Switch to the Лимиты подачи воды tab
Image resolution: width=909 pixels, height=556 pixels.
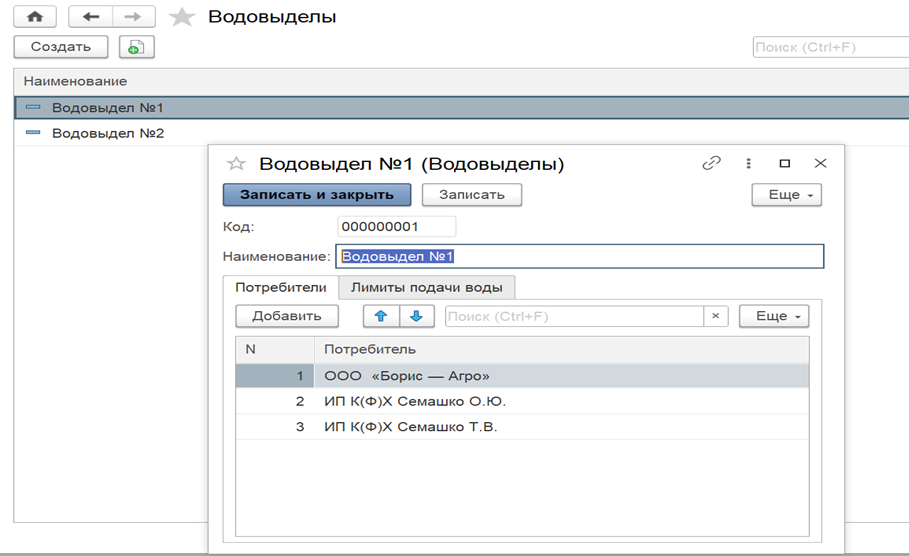(x=427, y=288)
